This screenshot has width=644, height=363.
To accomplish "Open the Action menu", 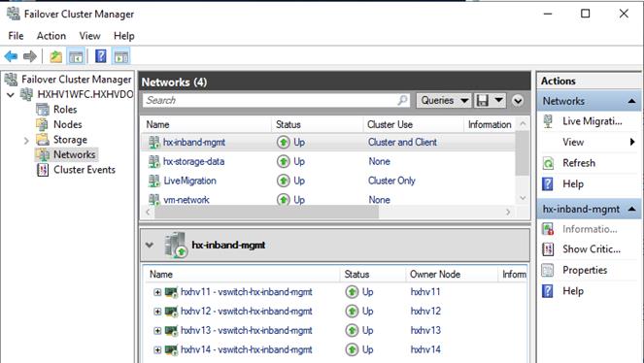I will click(51, 36).
